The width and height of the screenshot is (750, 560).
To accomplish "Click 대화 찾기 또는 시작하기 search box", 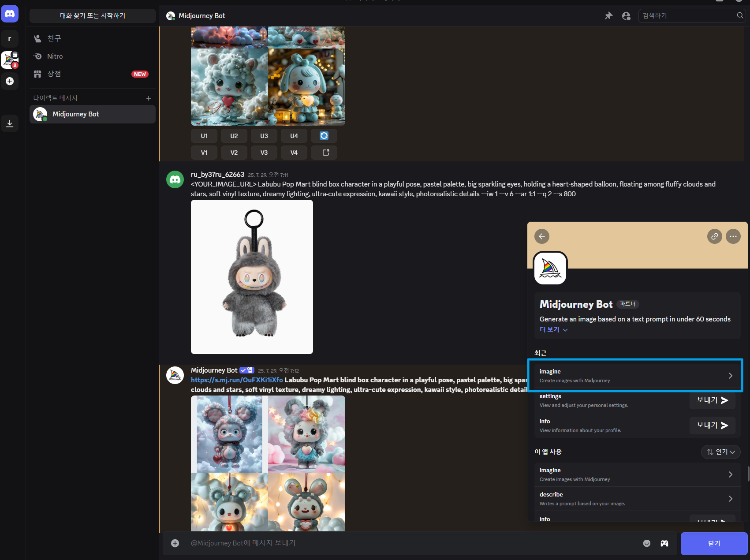I will click(93, 15).
